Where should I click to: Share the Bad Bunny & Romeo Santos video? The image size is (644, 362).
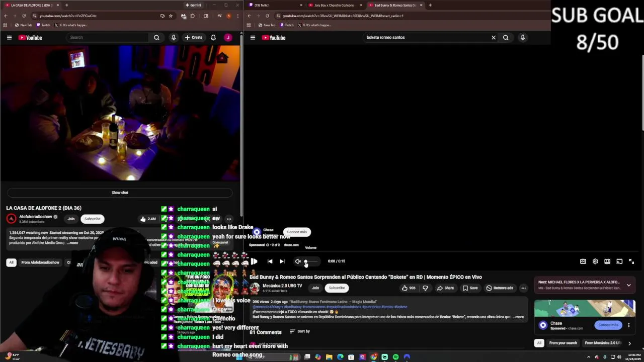(446, 288)
